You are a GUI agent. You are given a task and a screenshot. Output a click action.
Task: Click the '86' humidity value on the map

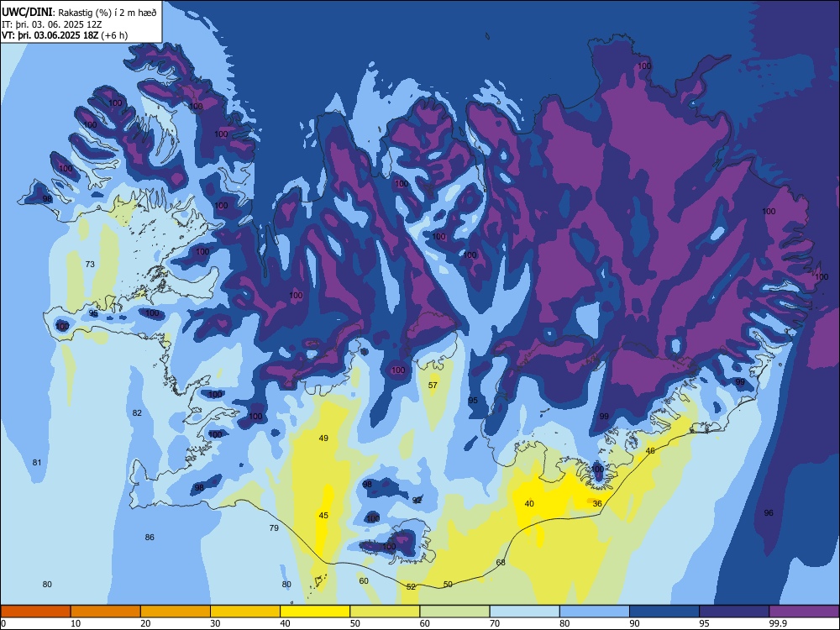tap(150, 537)
